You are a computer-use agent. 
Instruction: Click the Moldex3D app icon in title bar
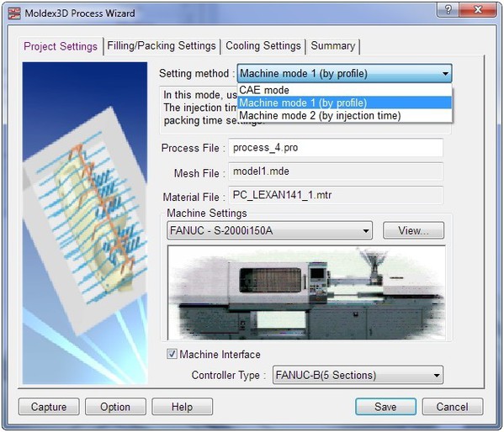[x=14, y=13]
